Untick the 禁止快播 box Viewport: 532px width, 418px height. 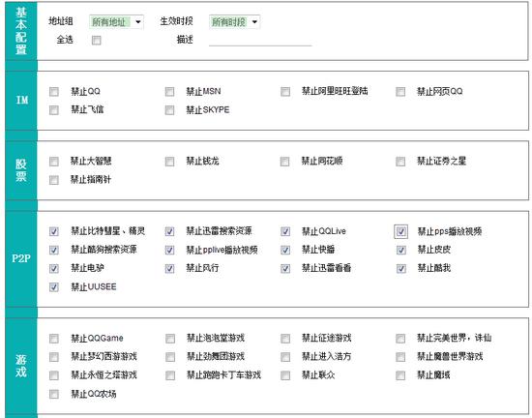pos(285,250)
